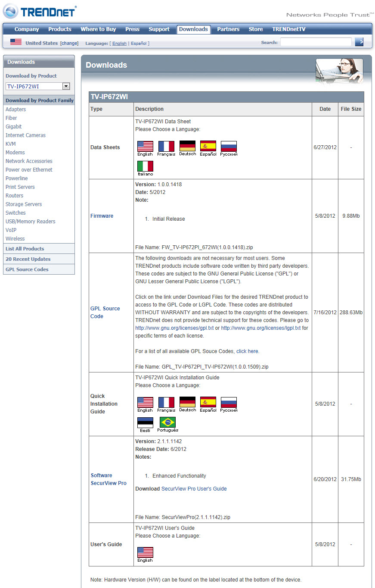Click here for all GPL Source Codes

coord(247,351)
